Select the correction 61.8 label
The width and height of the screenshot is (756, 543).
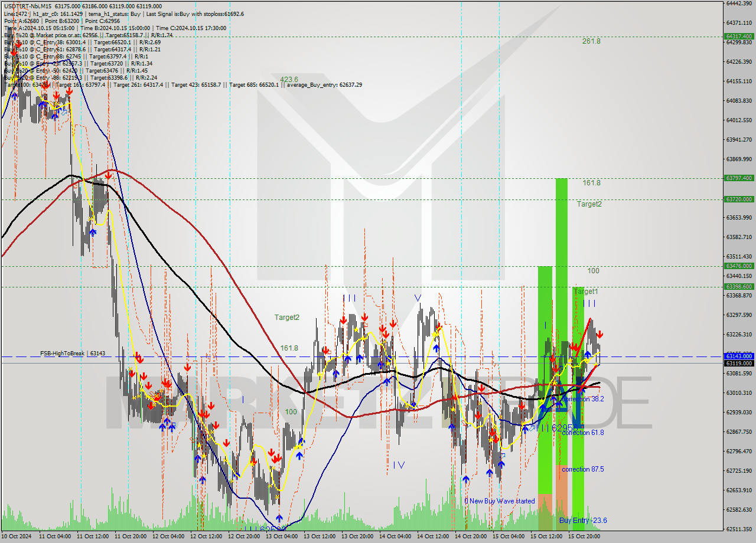[583, 433]
